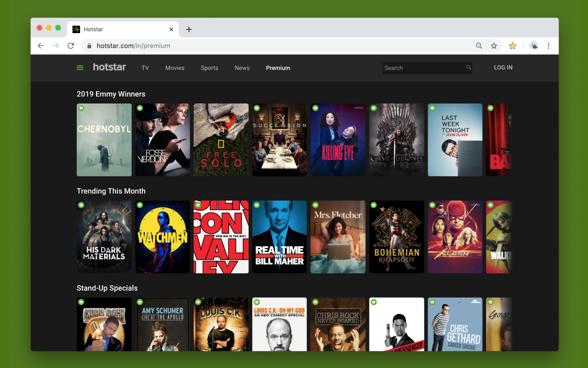
Task: Open the Stand-Up Specials heading
Action: [107, 288]
